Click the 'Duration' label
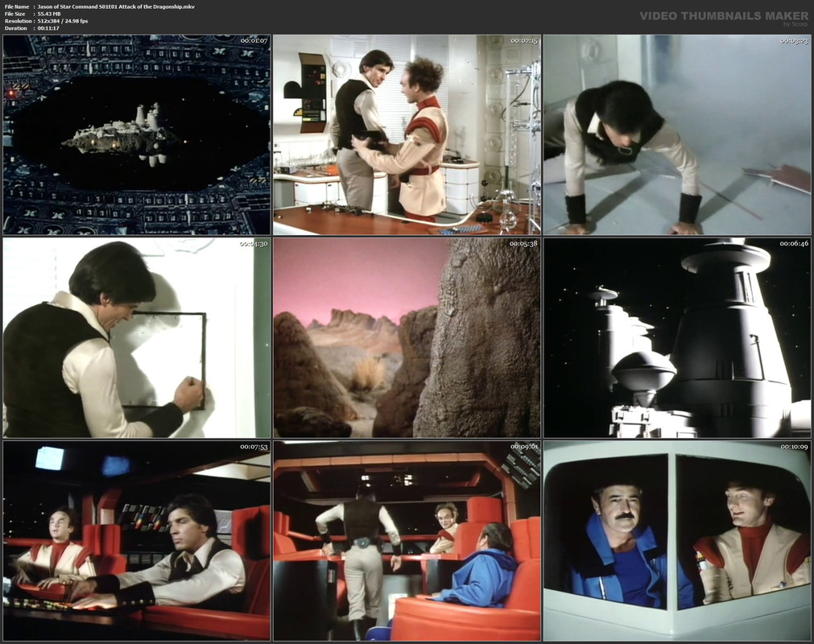This screenshot has height=644, width=814. coord(15,28)
